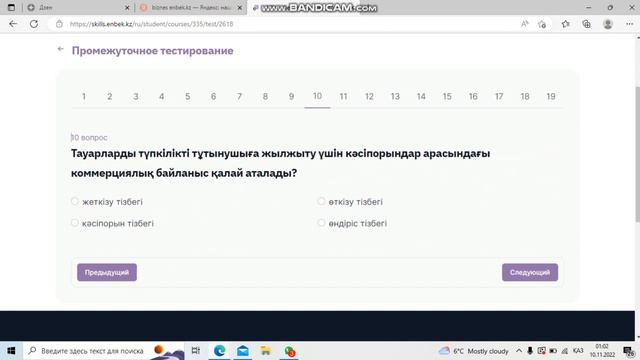Open the weather widget on taskbar
Viewport: 640px width, 360px height.
click(x=473, y=351)
